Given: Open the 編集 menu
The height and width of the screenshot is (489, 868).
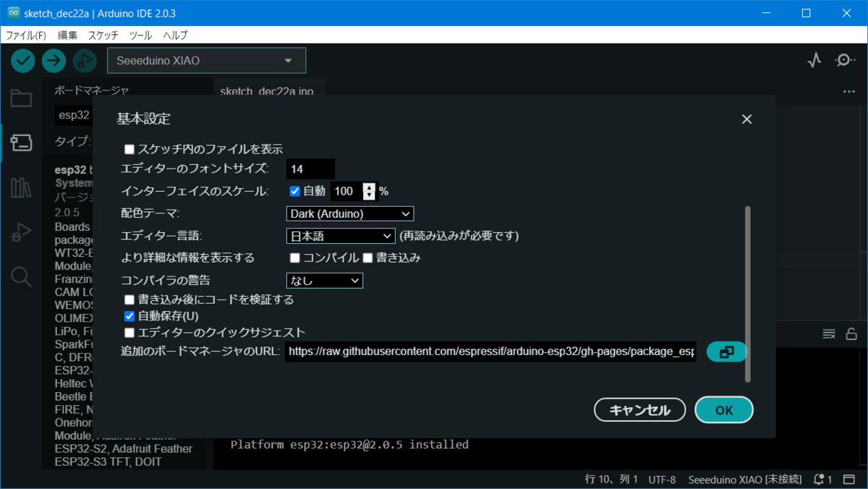Looking at the screenshot, I should 67,35.
